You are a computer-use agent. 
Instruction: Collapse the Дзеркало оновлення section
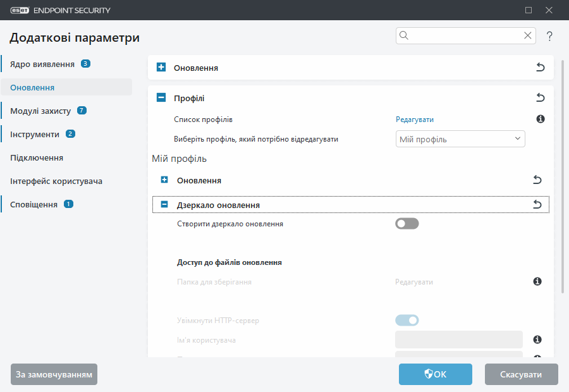(164, 205)
